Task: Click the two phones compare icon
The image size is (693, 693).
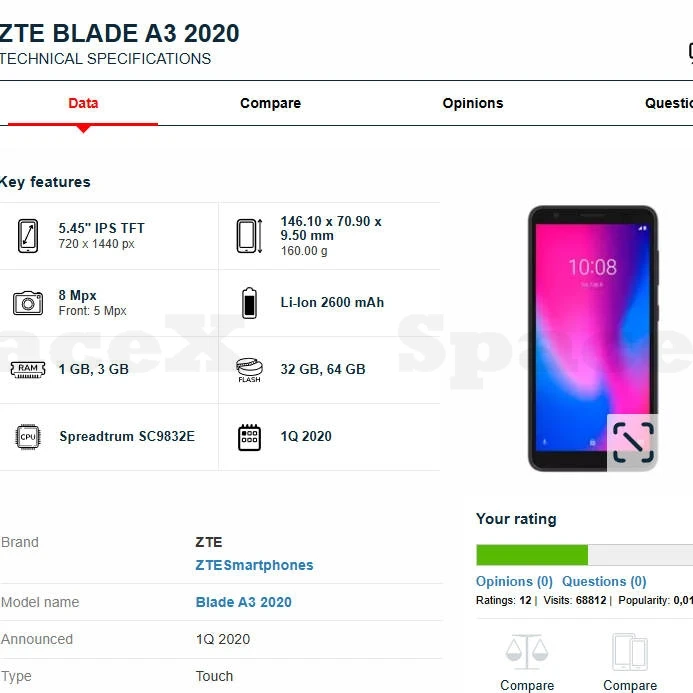Action: click(630, 653)
